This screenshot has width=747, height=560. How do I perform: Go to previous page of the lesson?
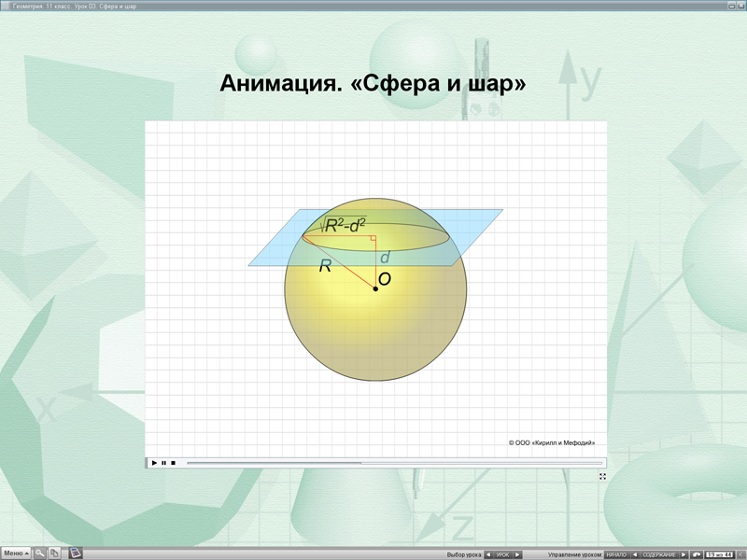[636, 554]
